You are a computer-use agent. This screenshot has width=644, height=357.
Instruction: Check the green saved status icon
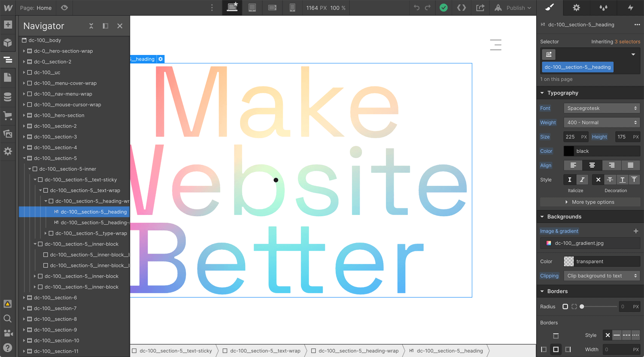pos(444,8)
